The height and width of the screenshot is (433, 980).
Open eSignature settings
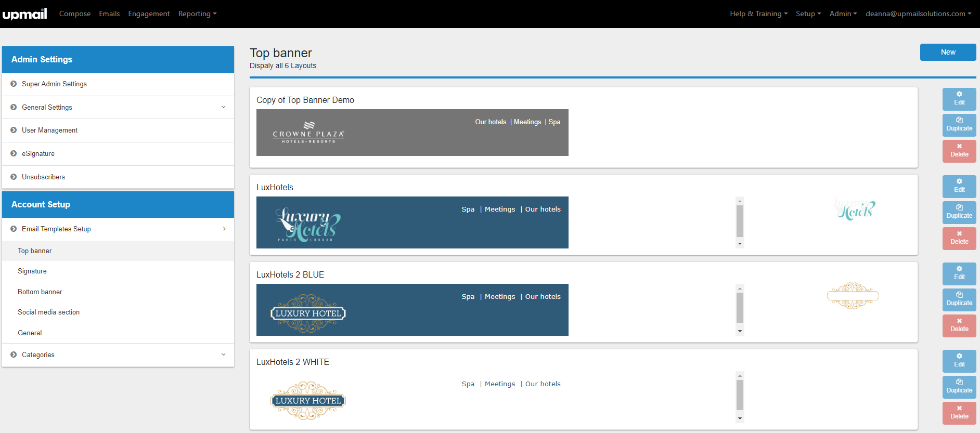[x=118, y=153]
